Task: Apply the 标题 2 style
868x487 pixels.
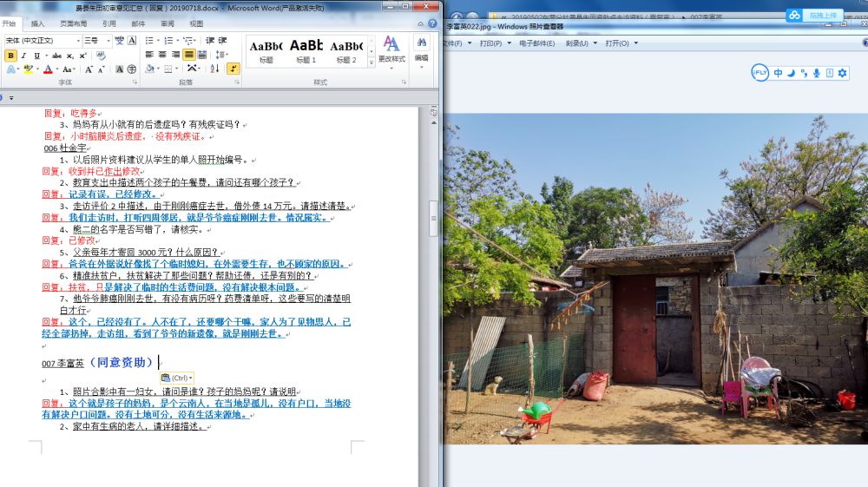Action: pyautogui.click(x=346, y=51)
